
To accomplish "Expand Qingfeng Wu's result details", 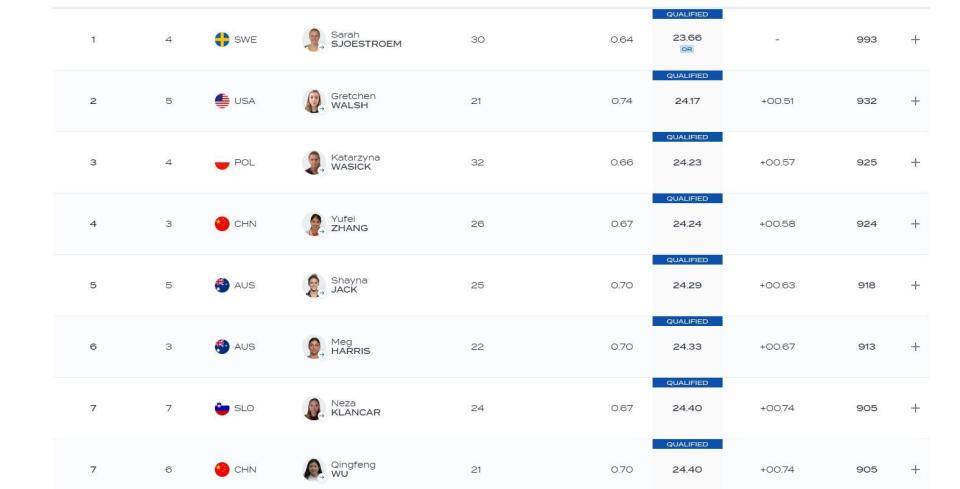I will [915, 470].
